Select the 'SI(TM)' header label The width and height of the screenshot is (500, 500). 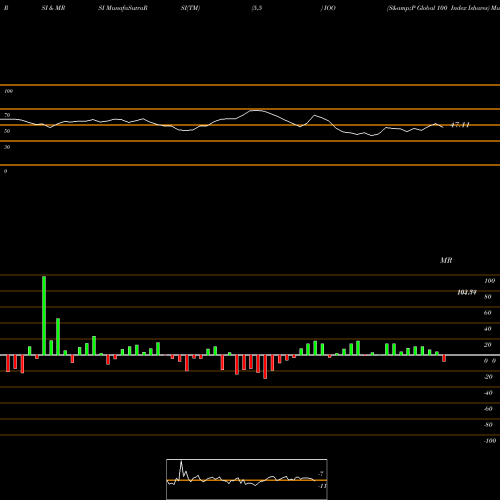(x=190, y=8)
